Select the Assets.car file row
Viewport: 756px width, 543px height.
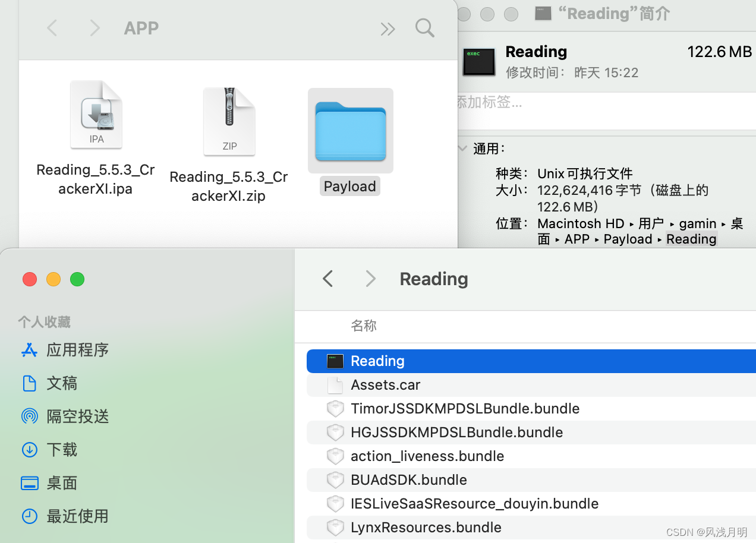[531, 385]
